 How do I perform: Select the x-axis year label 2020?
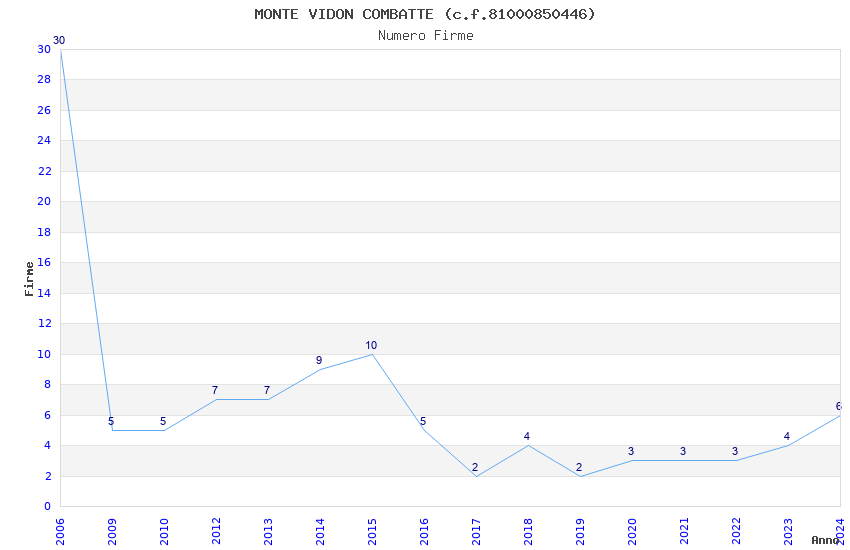633,532
